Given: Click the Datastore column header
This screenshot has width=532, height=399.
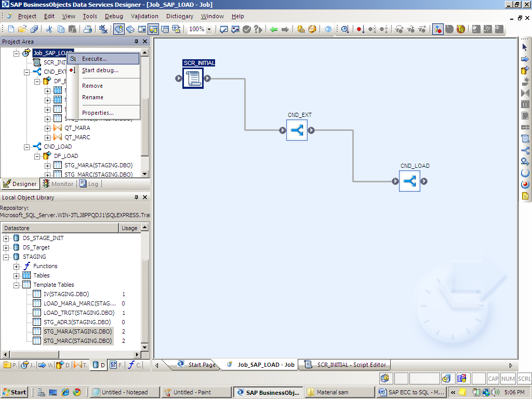Looking at the screenshot, I should point(60,228).
